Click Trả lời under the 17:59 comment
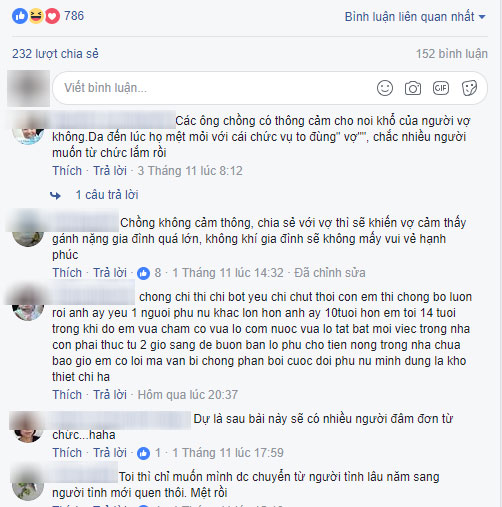The image size is (502, 507). [110, 453]
